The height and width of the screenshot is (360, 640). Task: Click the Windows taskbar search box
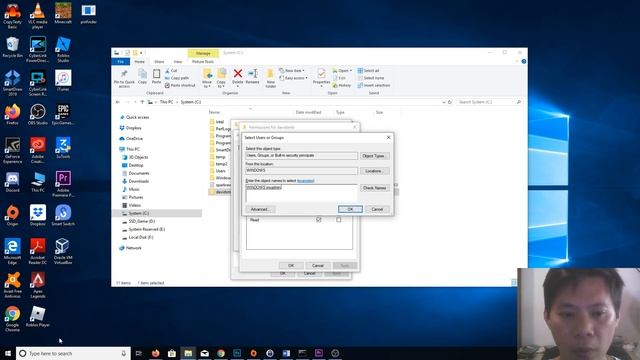tap(73, 353)
